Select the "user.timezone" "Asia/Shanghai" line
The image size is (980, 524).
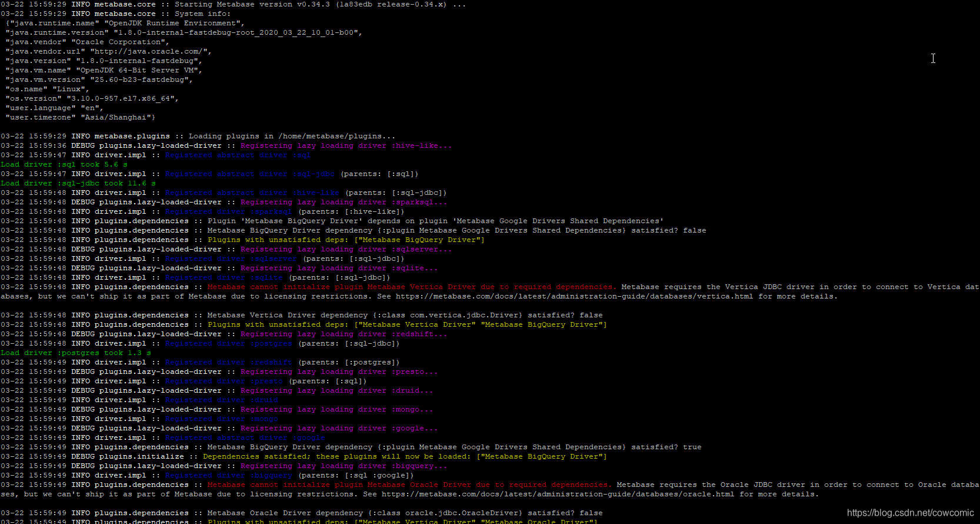(81, 117)
